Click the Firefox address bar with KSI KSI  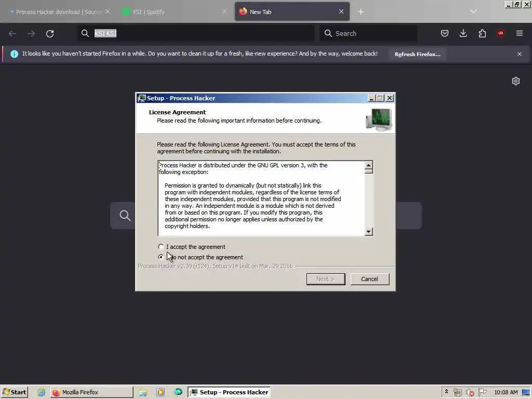click(x=196, y=33)
